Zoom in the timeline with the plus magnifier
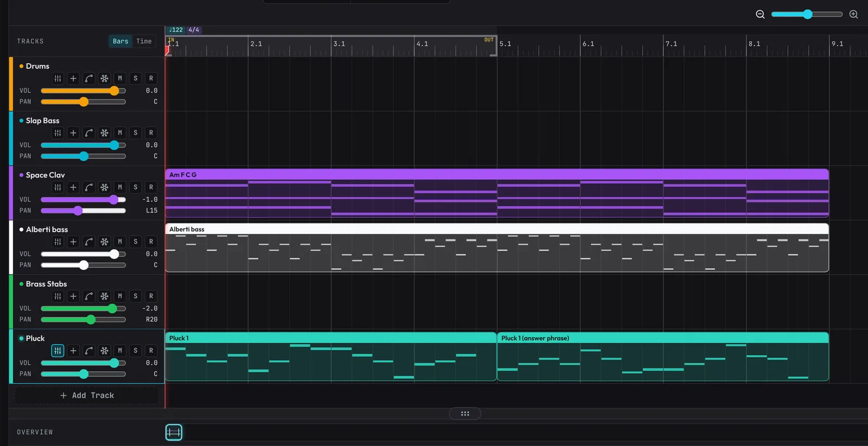Image resolution: width=868 pixels, height=446 pixels. 853,14
